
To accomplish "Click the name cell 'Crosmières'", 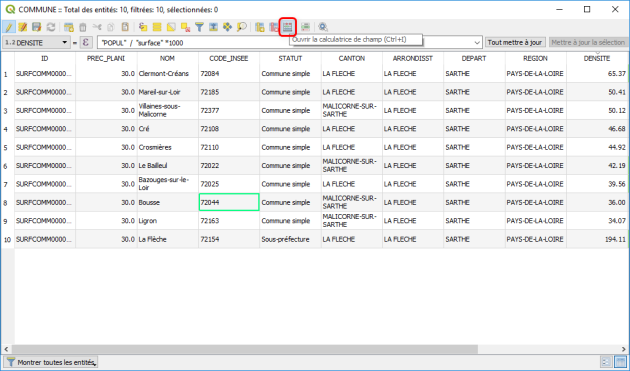I will (167, 147).
